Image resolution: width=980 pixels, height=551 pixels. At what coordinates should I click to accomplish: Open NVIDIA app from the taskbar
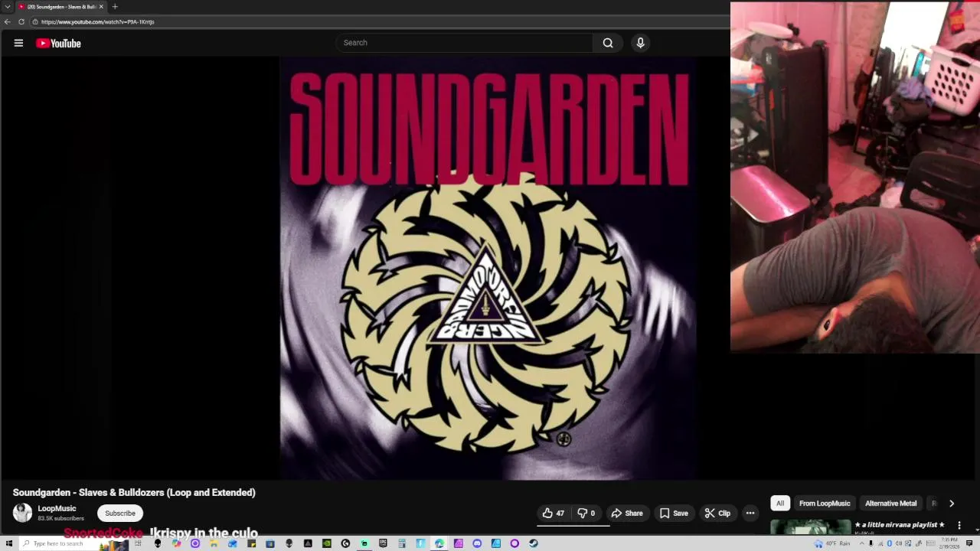point(326,543)
